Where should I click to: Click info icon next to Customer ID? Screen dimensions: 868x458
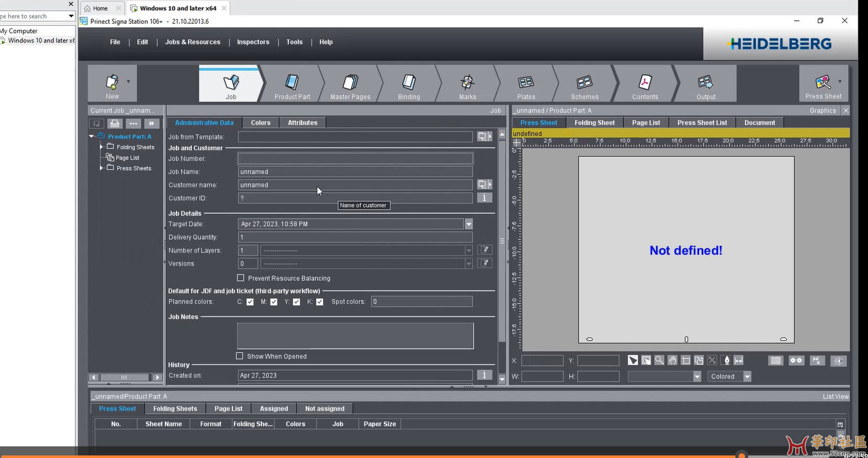click(484, 198)
